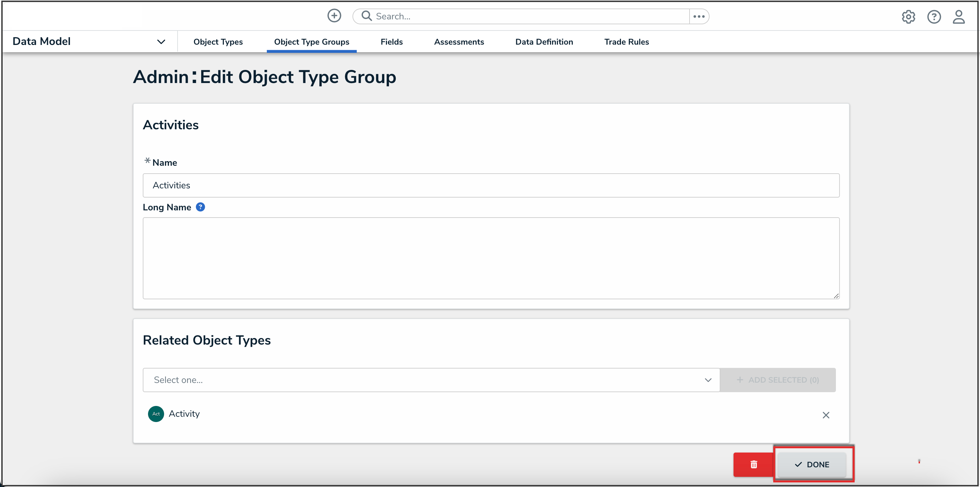Screen dimensions: 980x487
Task: Click the magnifying glass search icon
Action: tap(366, 16)
